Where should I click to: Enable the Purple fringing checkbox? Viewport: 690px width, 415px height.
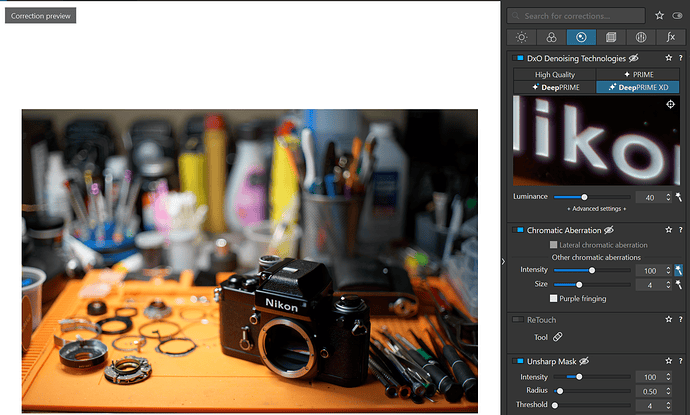click(554, 298)
